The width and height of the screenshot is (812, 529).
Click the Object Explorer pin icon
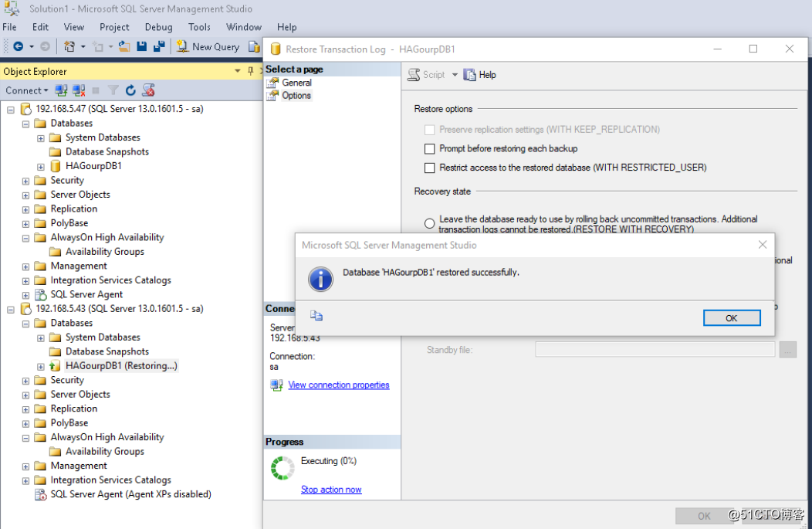click(x=251, y=71)
